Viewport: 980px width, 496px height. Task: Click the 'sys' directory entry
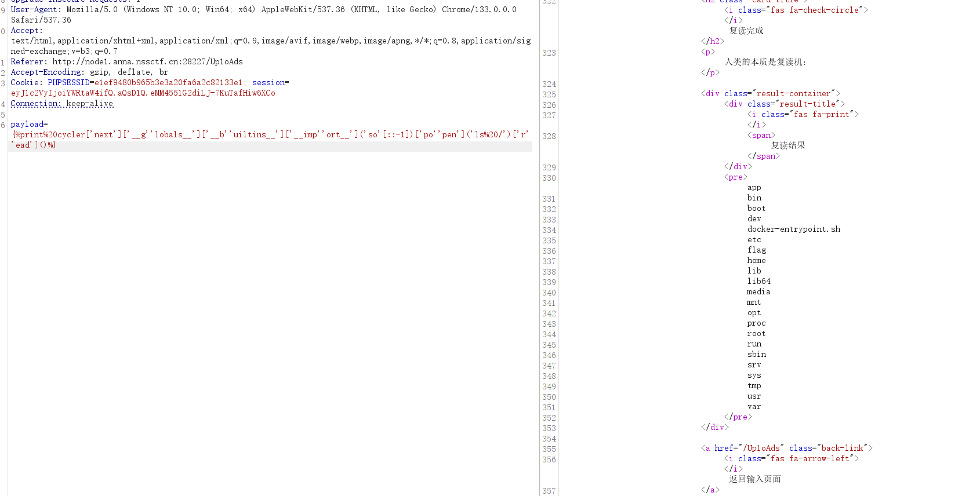[754, 375]
